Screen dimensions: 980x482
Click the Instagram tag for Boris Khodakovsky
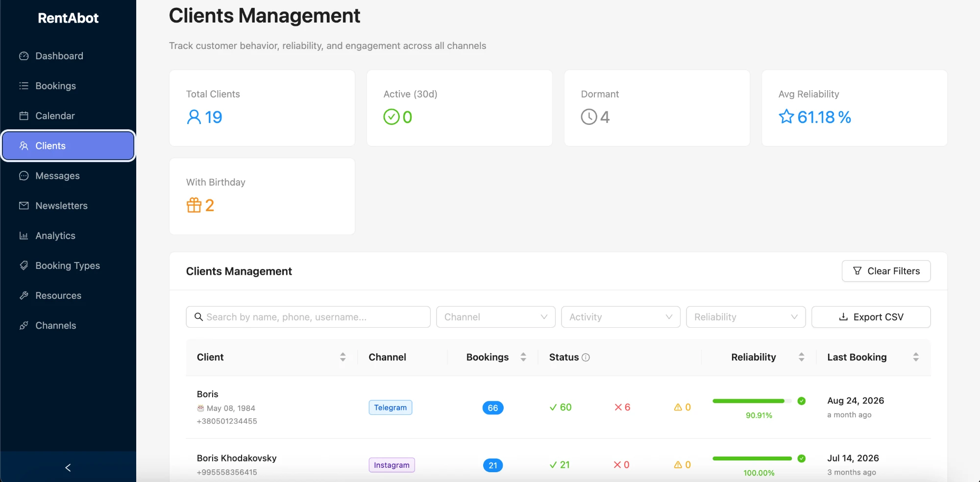(392, 465)
